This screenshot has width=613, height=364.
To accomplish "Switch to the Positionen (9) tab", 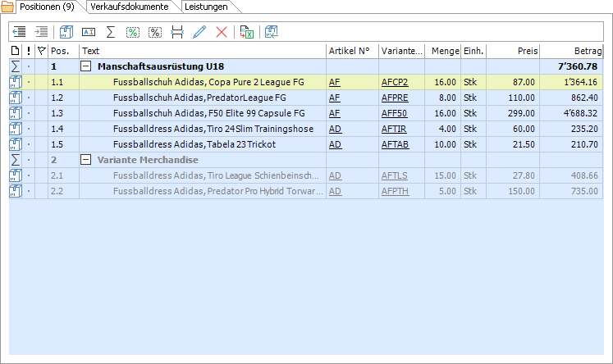I will tap(47, 7).
